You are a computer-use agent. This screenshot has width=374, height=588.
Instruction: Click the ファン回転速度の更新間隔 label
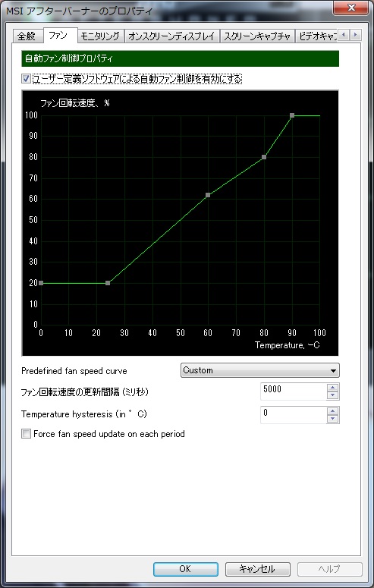click(x=85, y=392)
